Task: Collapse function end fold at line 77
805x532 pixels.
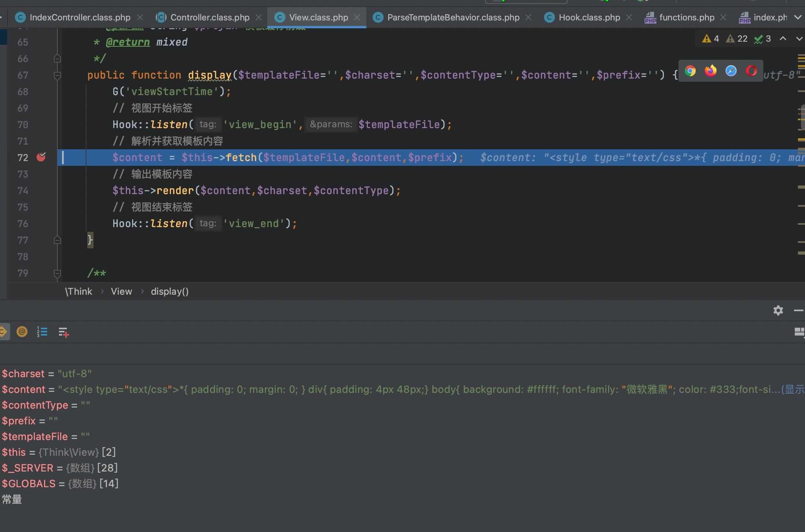Action: pos(57,240)
